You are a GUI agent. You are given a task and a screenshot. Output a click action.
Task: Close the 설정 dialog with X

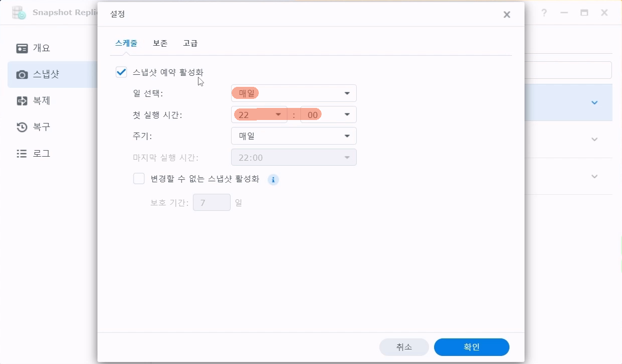[x=507, y=15]
